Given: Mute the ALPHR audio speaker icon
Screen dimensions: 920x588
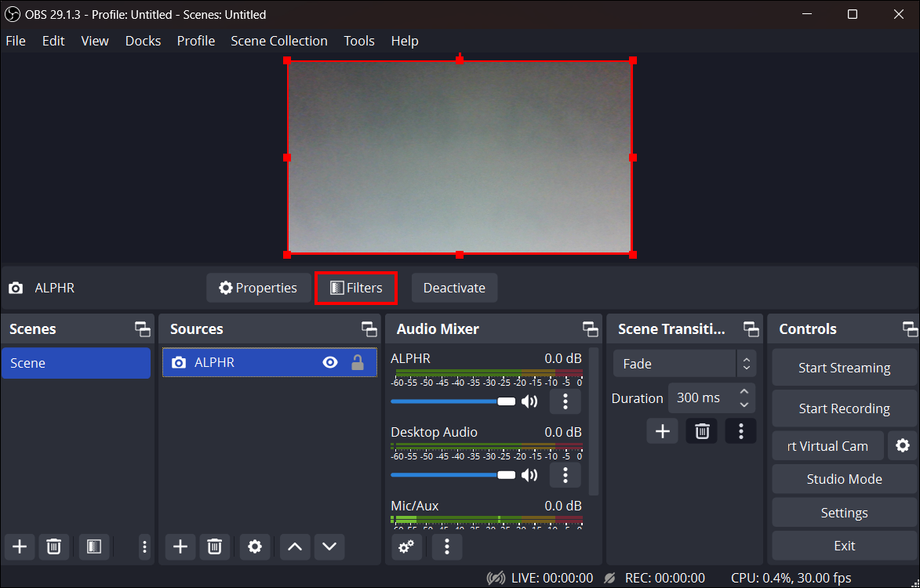Looking at the screenshot, I should [530, 401].
